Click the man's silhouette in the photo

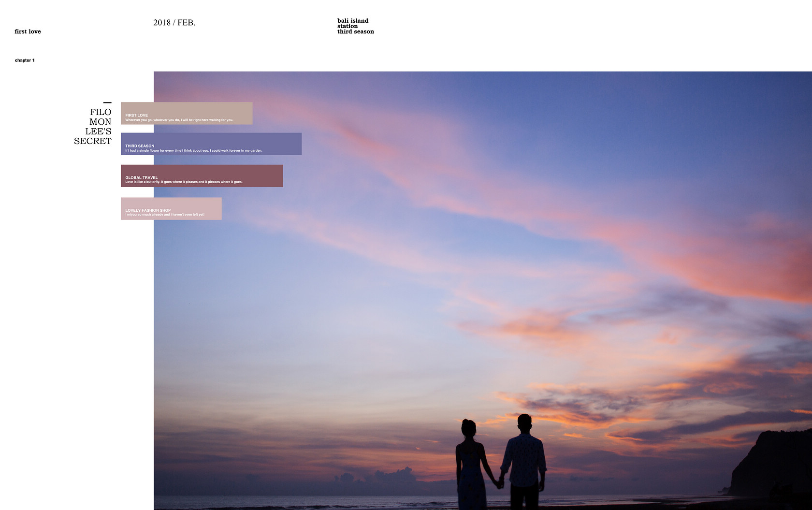[524, 459]
